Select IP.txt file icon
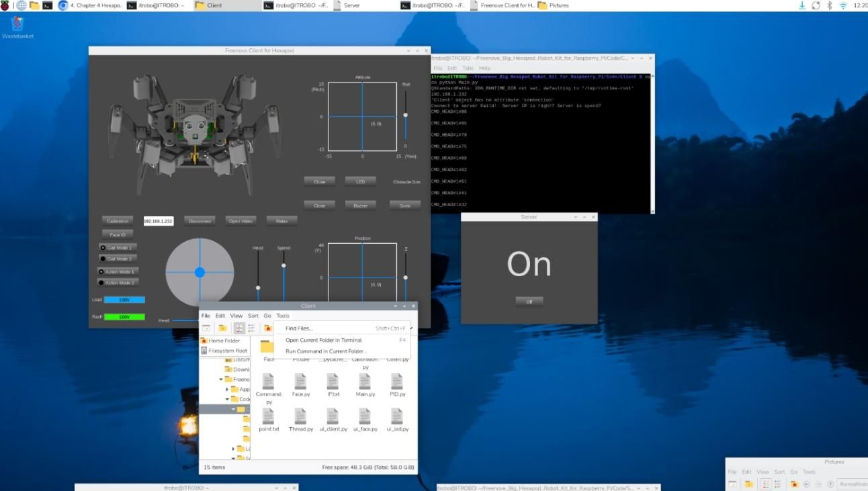The height and width of the screenshot is (491, 868). pos(333,382)
